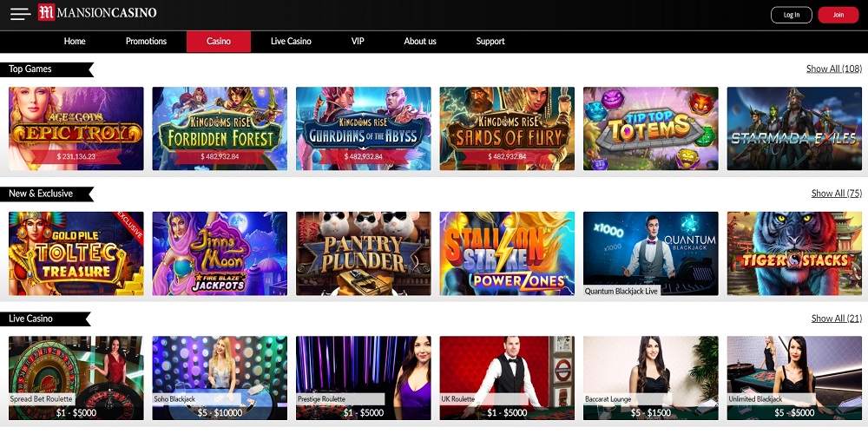
Task: Click the red Join button
Action: [x=838, y=15]
